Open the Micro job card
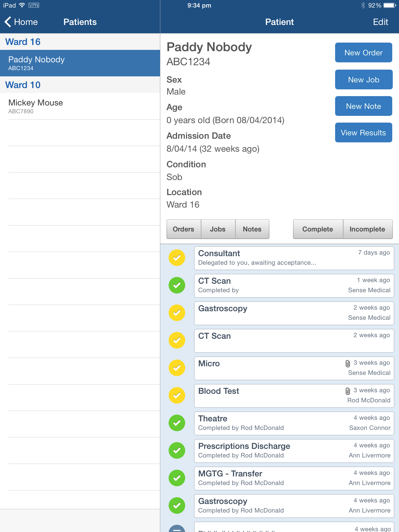 coord(294,368)
